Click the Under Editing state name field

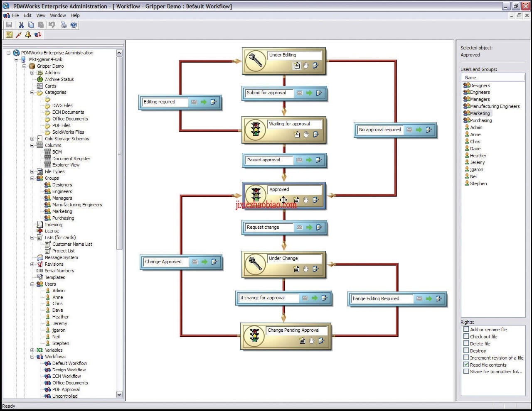pyautogui.click(x=295, y=55)
